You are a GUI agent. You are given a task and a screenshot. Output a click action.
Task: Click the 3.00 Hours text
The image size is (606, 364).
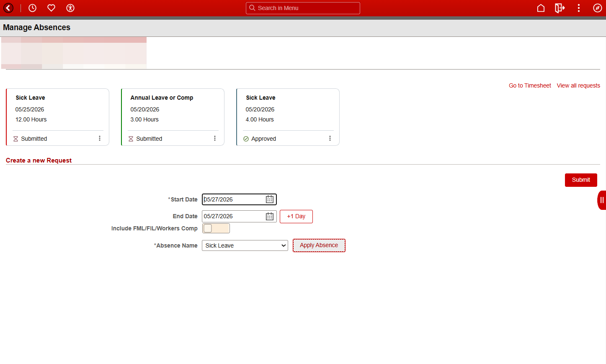[144, 119]
